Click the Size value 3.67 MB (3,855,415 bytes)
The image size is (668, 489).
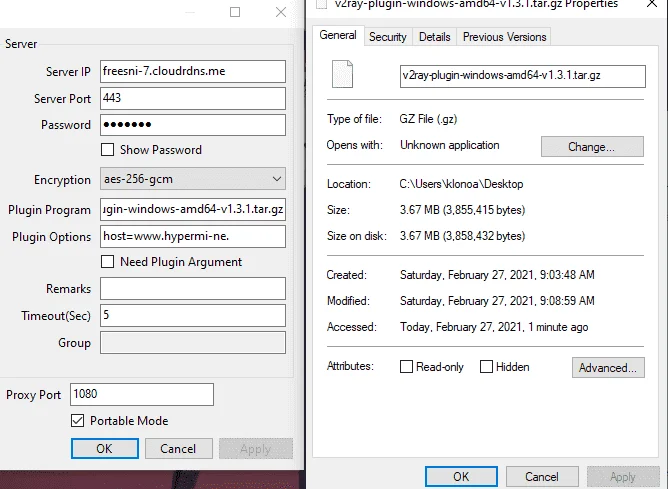pyautogui.click(x=462, y=210)
